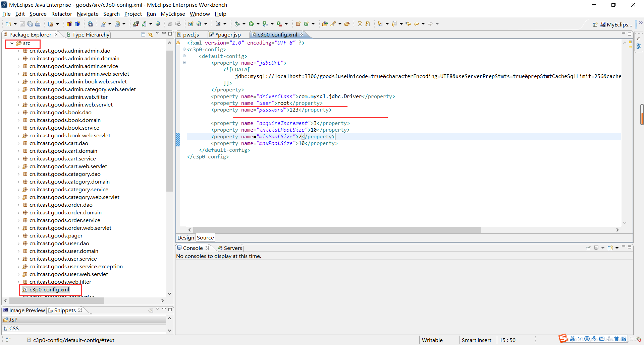Click the editor horizontal scrollbar

(337, 230)
